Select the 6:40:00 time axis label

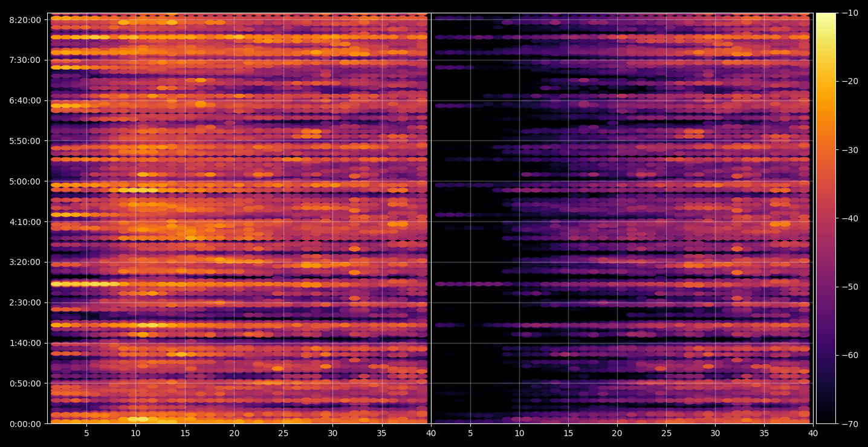[x=25, y=100]
